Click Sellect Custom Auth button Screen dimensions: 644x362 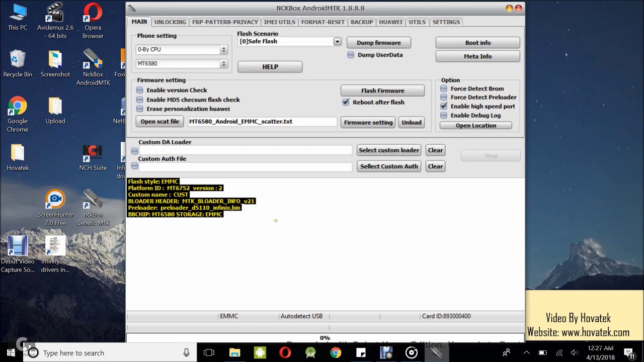[x=389, y=166]
